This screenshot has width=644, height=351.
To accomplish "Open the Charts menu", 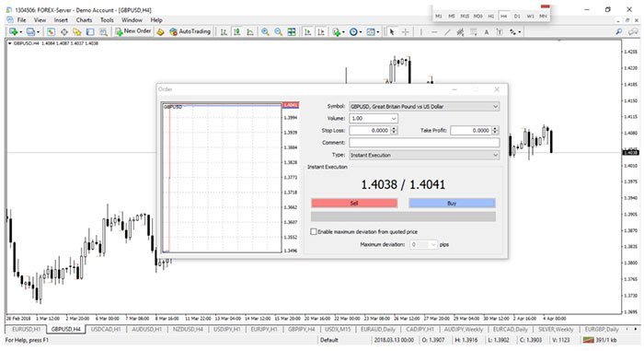I will [84, 19].
